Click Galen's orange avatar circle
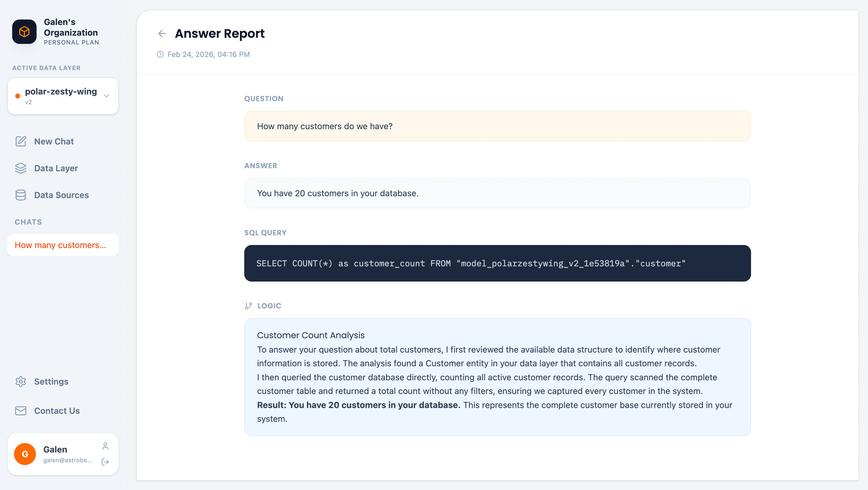The width and height of the screenshot is (868, 490). [25, 454]
